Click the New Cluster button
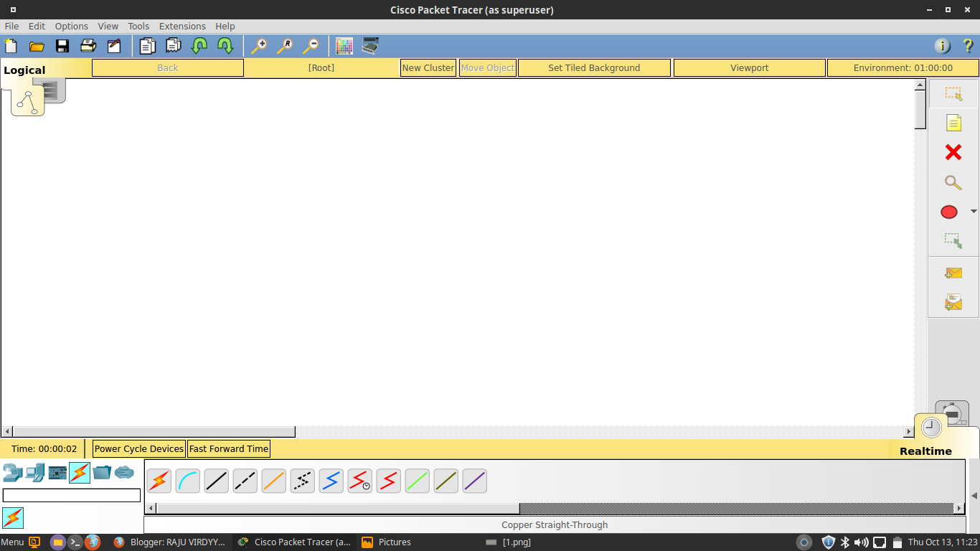This screenshot has width=980, height=551. [428, 67]
